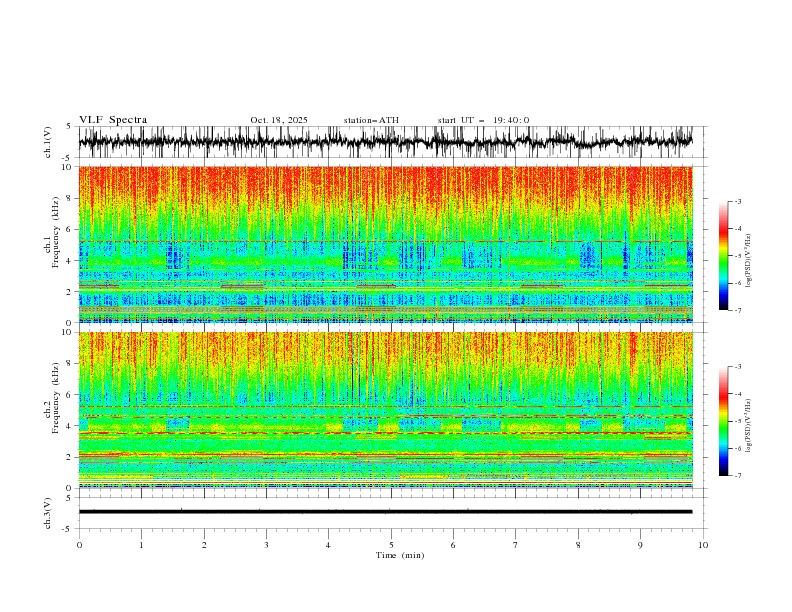Click the time axis tick label "5"
This screenshot has width=792, height=612.
point(391,545)
